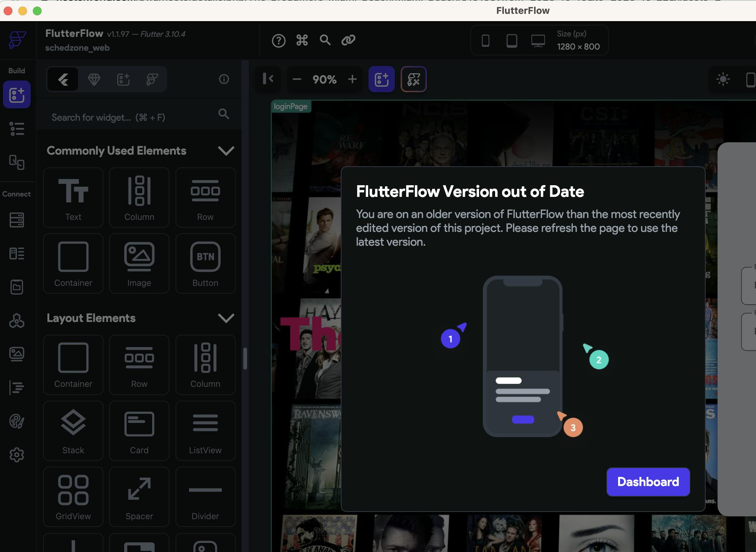Collapse the Layout Elements section
The image size is (756, 552).
click(x=226, y=318)
